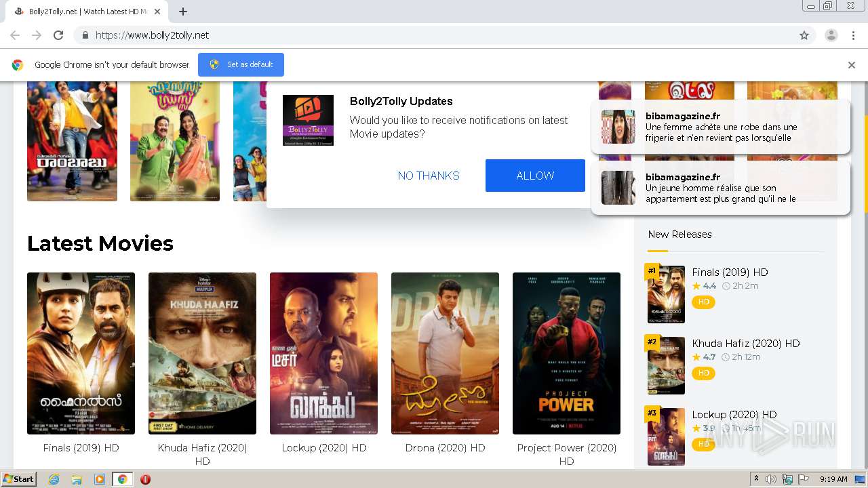This screenshot has height=488, width=868.
Task: Switch to the Chrome taskbar button
Action: click(122, 479)
